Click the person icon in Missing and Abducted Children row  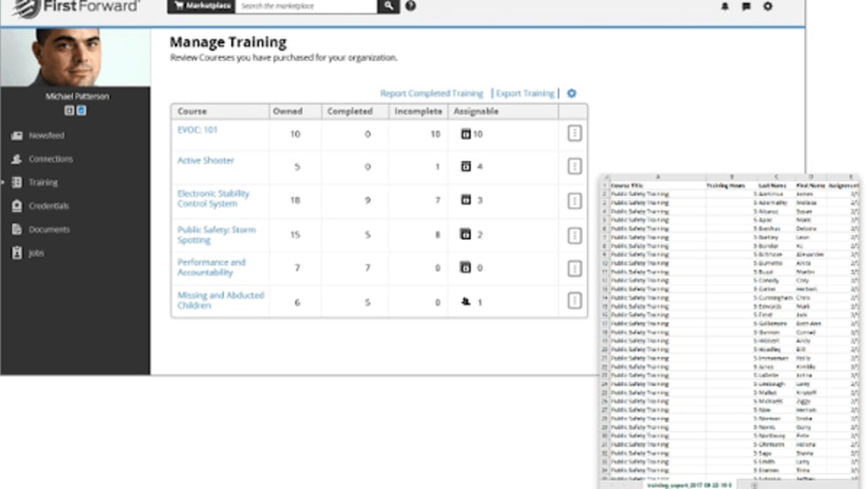(x=466, y=302)
